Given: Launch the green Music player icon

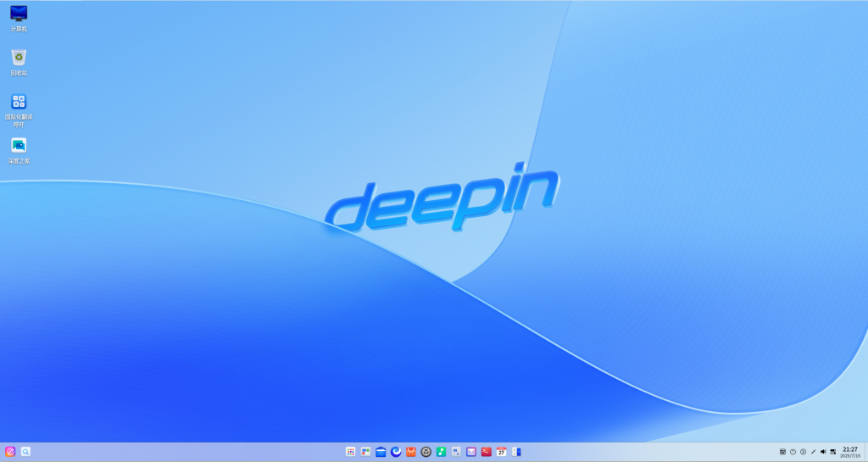Looking at the screenshot, I should 441,452.
